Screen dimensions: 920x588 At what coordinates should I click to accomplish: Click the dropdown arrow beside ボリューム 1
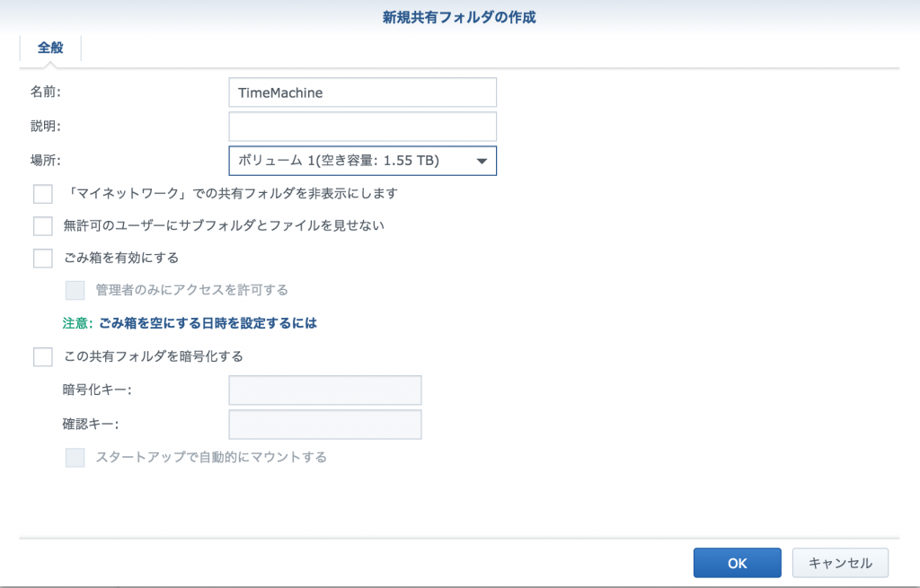482,162
